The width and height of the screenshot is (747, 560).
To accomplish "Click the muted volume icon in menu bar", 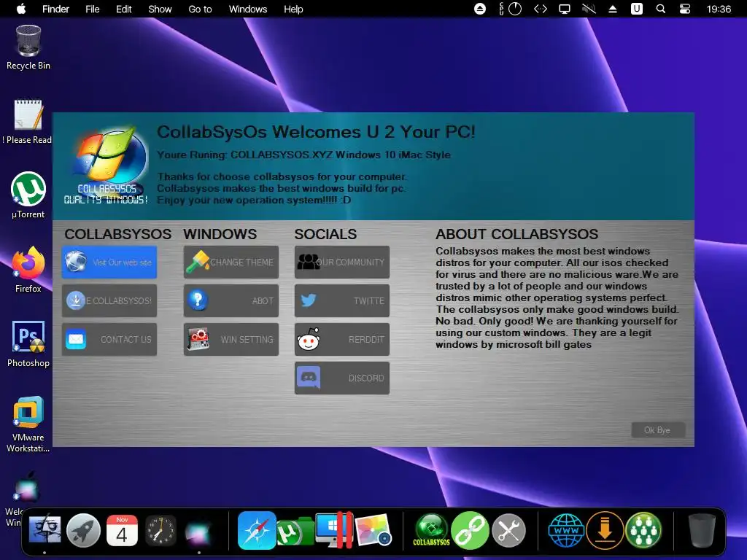I will click(x=589, y=9).
